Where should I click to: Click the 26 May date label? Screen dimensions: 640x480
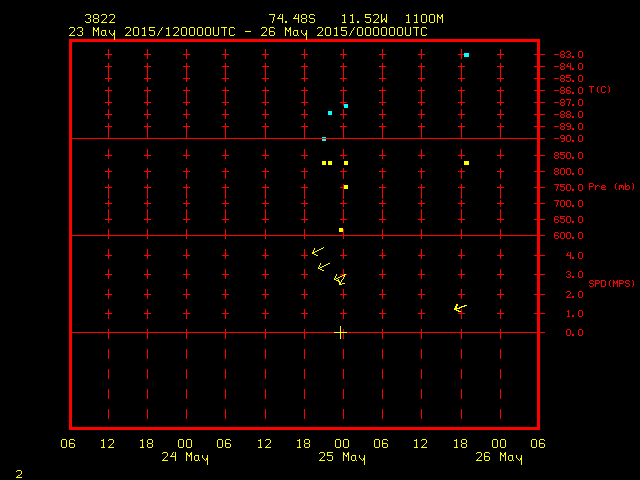tap(498, 458)
